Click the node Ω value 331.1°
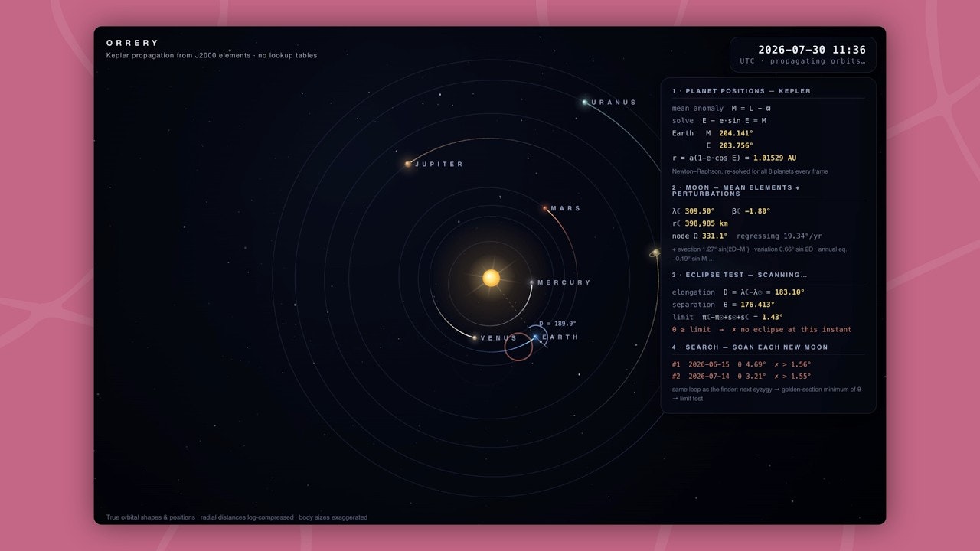This screenshot has width=980, height=551. click(714, 236)
